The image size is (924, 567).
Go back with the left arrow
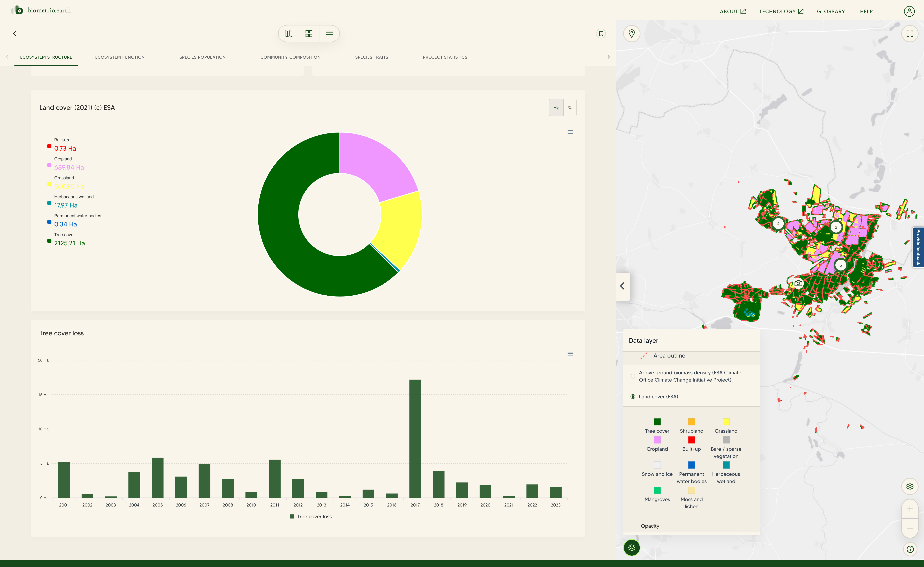click(15, 34)
